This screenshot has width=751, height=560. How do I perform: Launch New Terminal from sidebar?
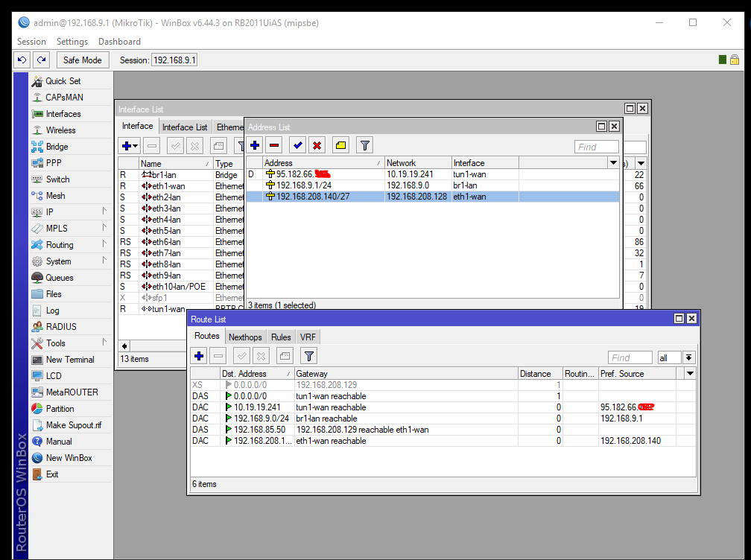(x=70, y=360)
